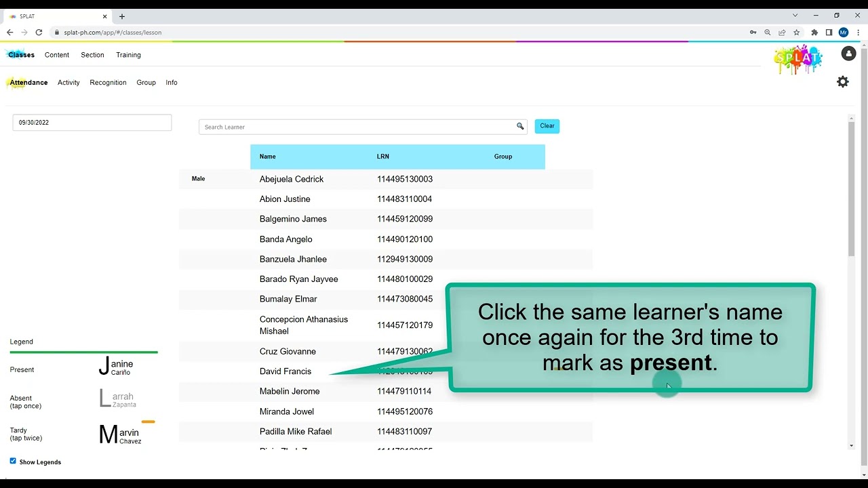The image size is (868, 488).
Task: Click LRN 112949130009
Action: (x=405, y=259)
